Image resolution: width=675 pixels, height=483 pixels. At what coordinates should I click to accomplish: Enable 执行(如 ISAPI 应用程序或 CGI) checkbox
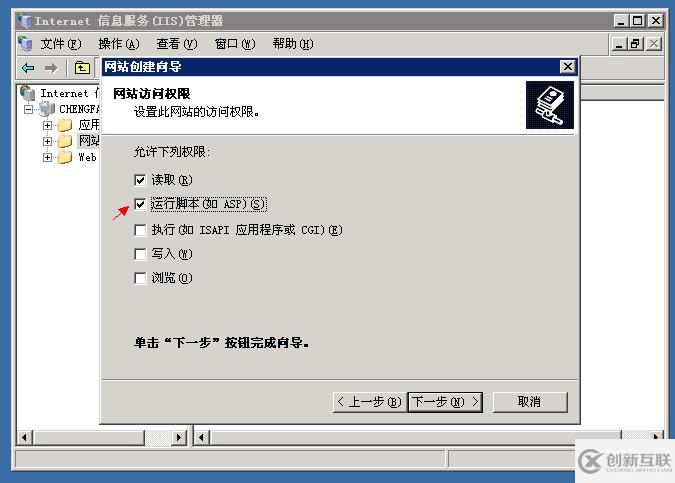pyautogui.click(x=140, y=230)
